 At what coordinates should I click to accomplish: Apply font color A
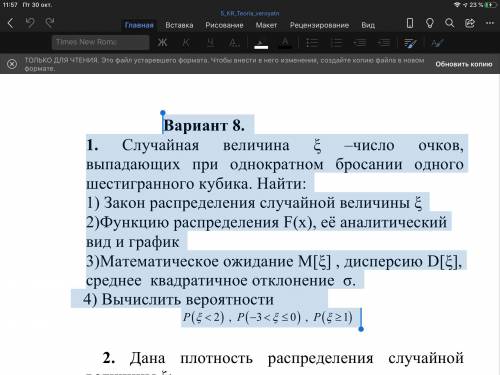click(x=285, y=43)
